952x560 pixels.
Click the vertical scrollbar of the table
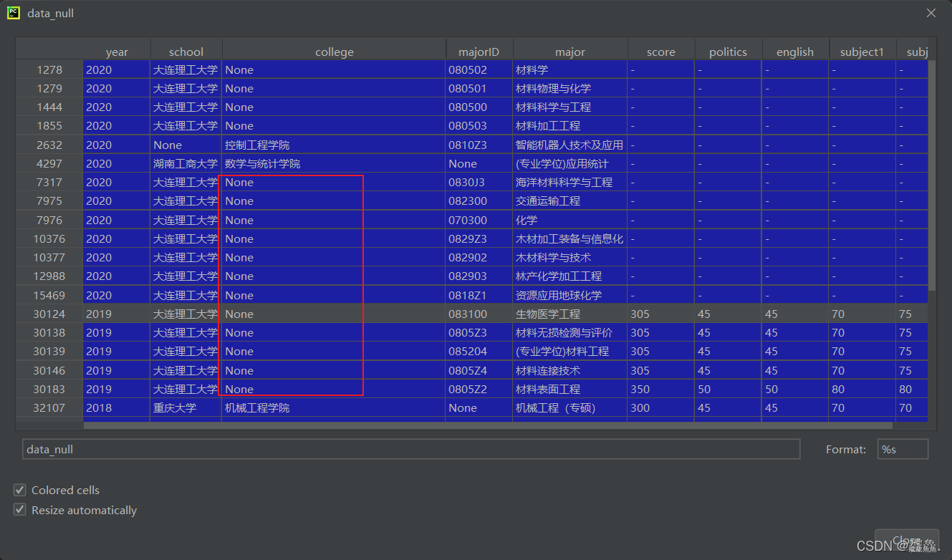[932, 175]
